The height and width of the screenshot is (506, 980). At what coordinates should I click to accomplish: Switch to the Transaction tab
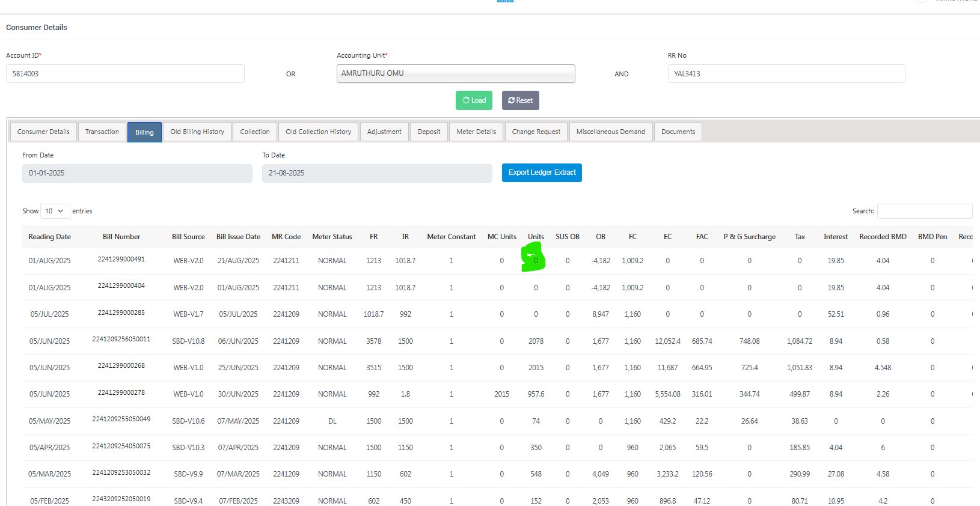102,132
